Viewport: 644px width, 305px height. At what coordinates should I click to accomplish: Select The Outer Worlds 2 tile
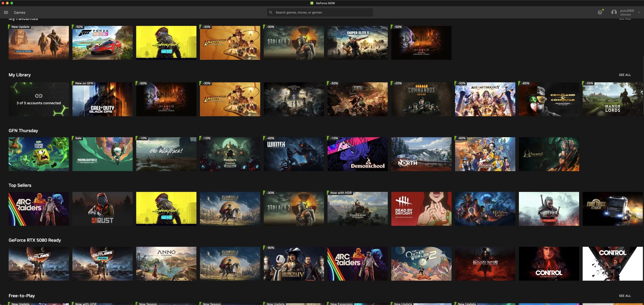[x=421, y=264]
